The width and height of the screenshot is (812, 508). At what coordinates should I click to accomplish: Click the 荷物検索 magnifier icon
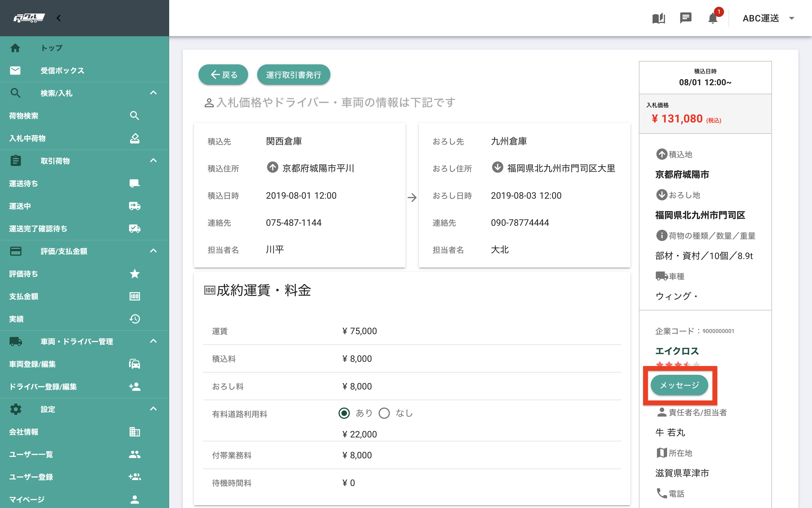click(134, 116)
